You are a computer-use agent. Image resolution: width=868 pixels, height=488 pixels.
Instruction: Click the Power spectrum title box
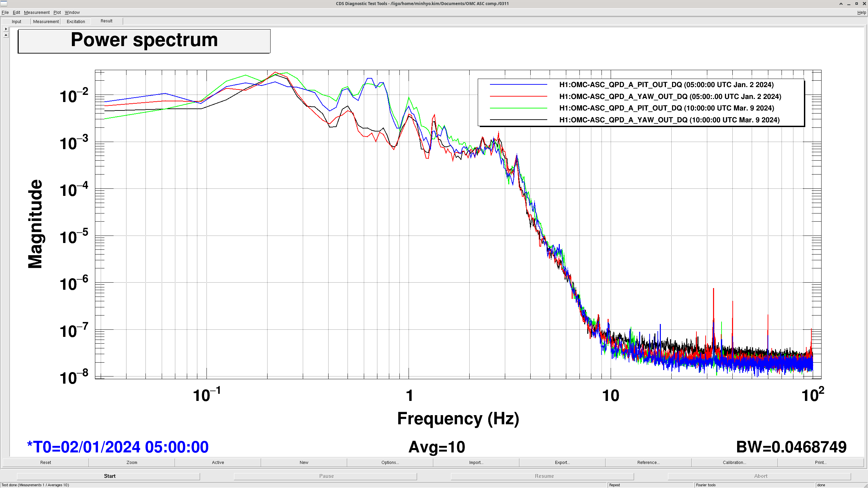[x=144, y=41]
